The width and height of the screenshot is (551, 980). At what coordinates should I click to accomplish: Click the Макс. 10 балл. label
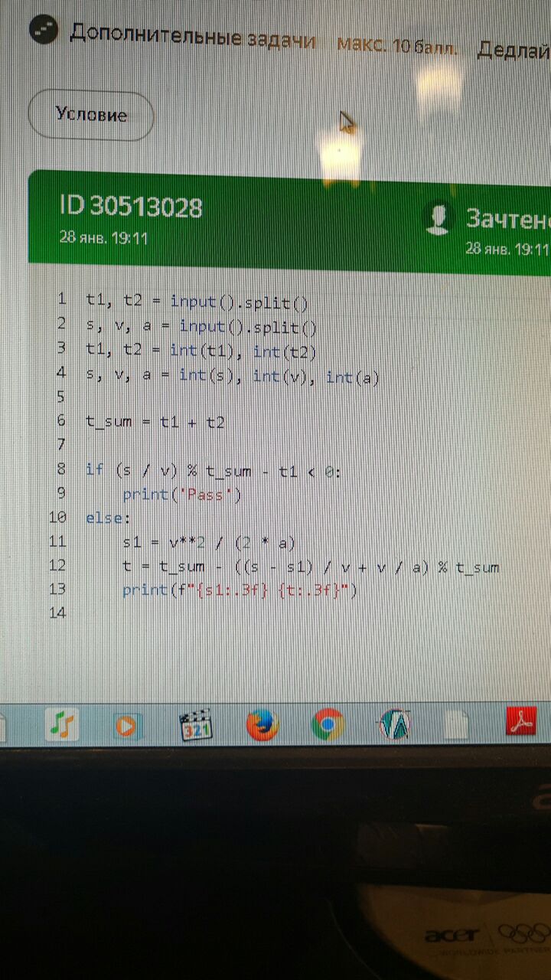point(397,44)
